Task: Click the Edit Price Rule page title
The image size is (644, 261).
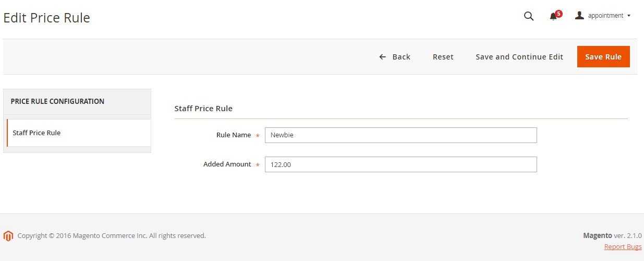Action: (47, 18)
